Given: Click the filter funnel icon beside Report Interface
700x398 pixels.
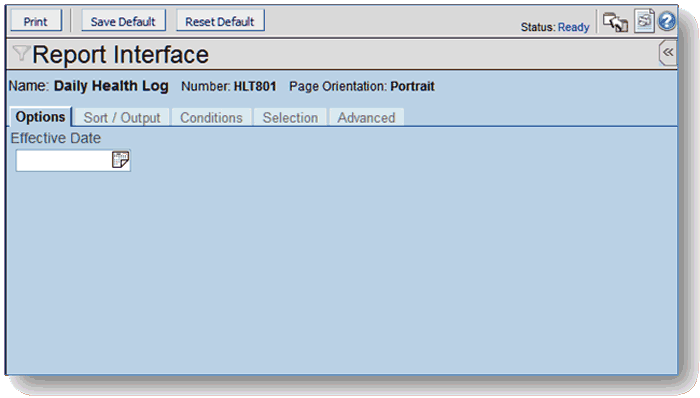Looking at the screenshot, I should (x=21, y=54).
